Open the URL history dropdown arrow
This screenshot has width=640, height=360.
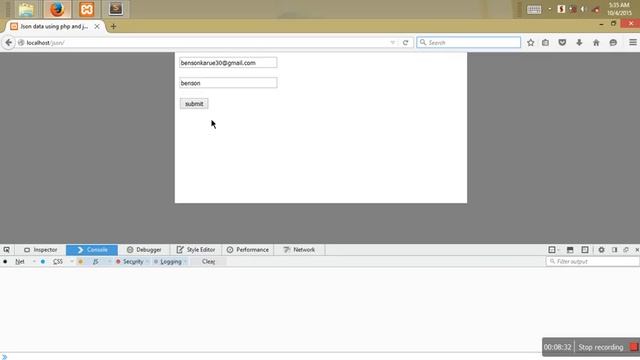pos(392,42)
